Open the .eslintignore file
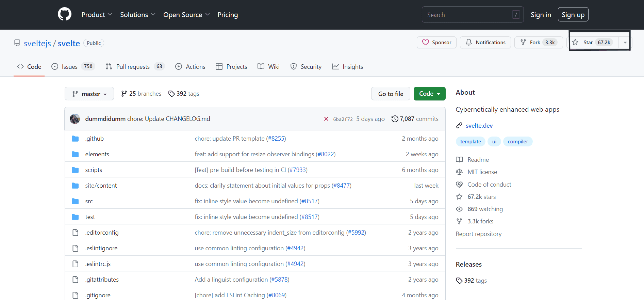 tap(101, 248)
